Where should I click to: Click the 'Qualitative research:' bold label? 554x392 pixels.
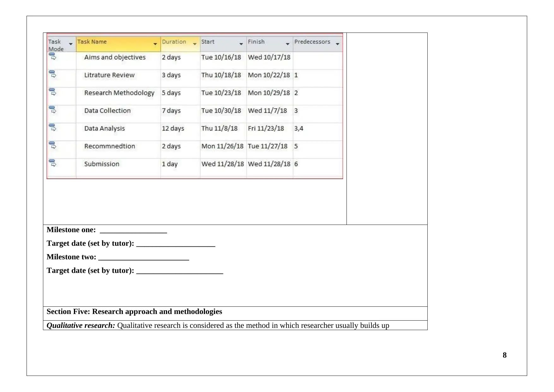pyautogui.click(x=81, y=326)
